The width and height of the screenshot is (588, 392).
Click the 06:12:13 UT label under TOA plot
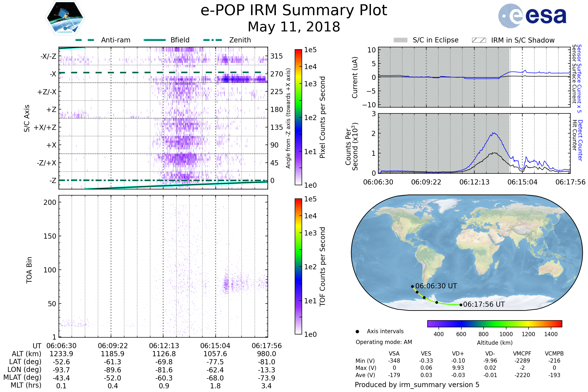[164, 346]
